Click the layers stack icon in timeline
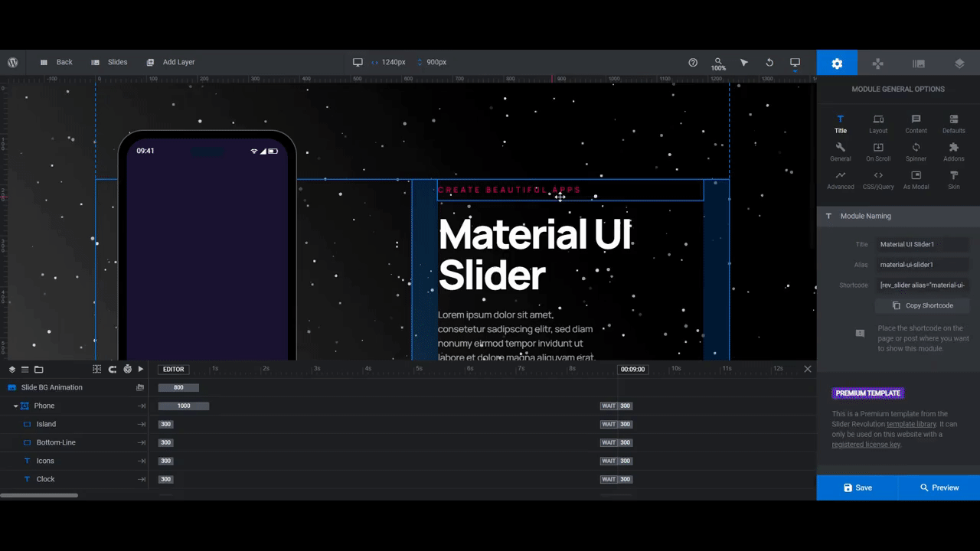Image resolution: width=980 pixels, height=551 pixels. pos(12,370)
